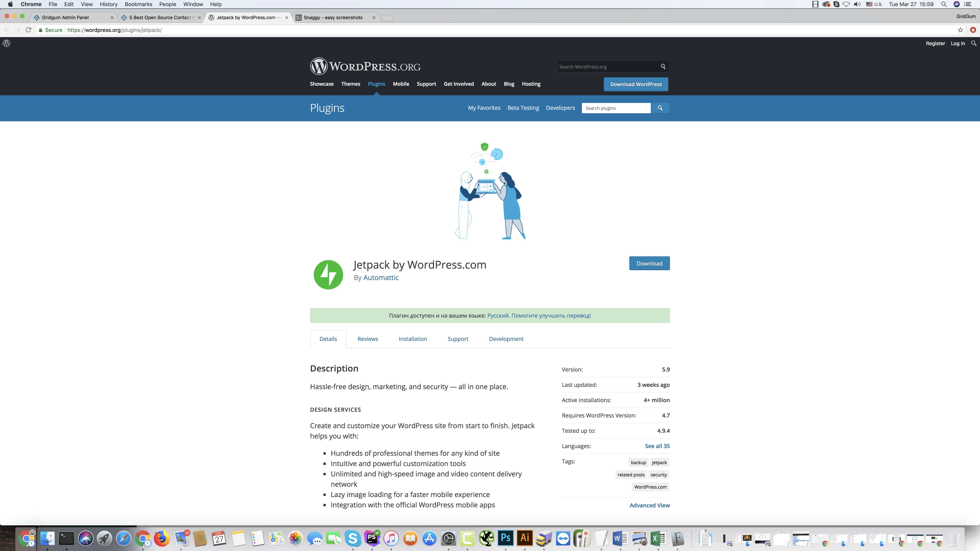Viewport: 980px width, 551px height.
Task: Open the Trash in the dock
Action: (953, 538)
